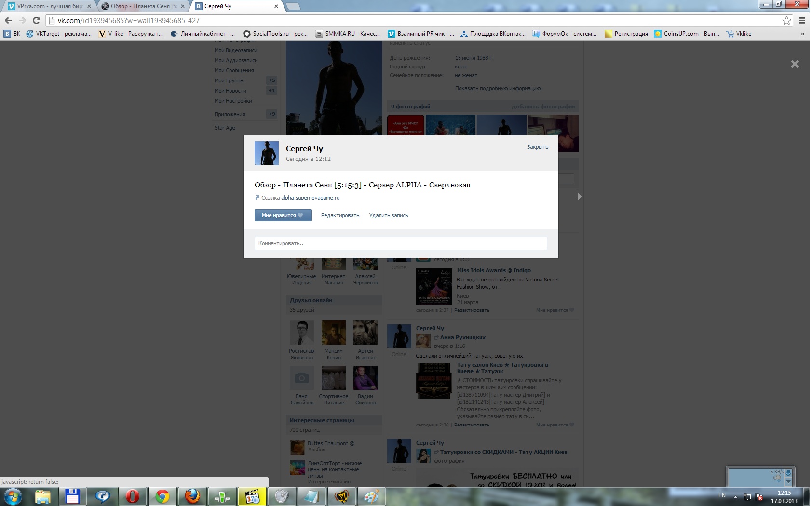The image size is (812, 506).
Task: Click 'Показать подробную информацию'
Action: (x=498, y=88)
